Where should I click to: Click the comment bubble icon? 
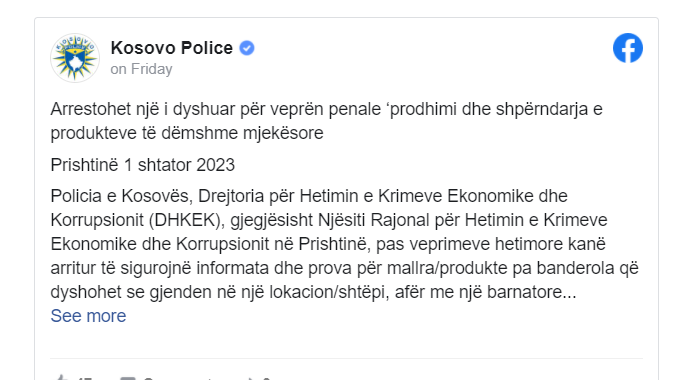pyautogui.click(x=128, y=378)
